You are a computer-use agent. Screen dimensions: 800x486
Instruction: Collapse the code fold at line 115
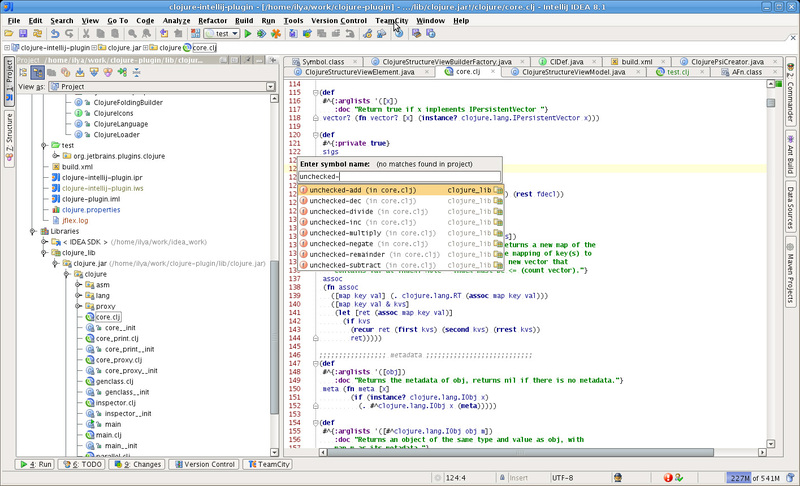coord(315,93)
